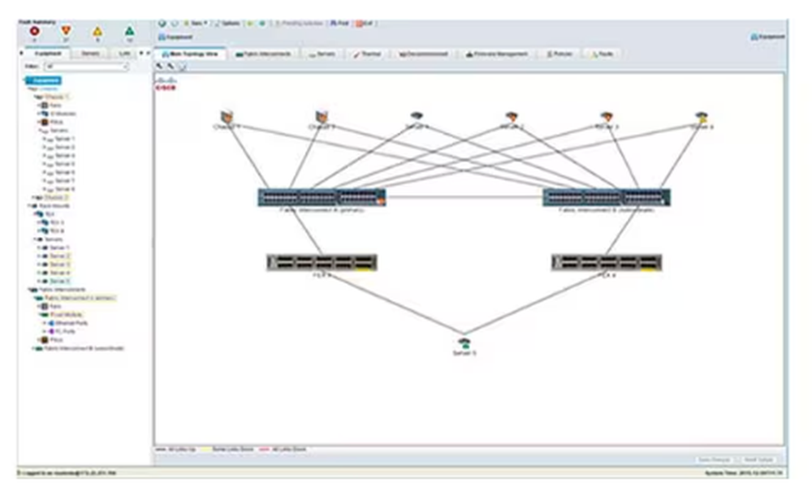The image size is (812, 504).
Task: Collapse the Chassis 1 tree node
Action: point(37,97)
